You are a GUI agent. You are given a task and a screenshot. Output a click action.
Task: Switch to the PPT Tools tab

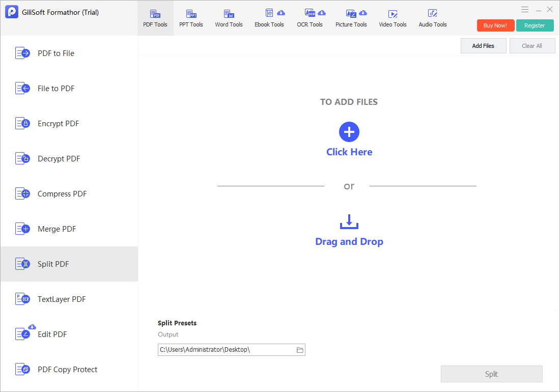pyautogui.click(x=191, y=18)
